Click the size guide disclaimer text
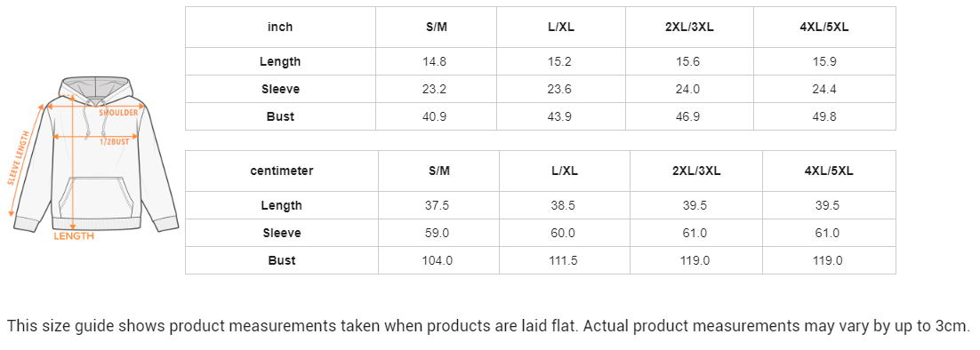This screenshot has height=350, width=980. (x=489, y=326)
